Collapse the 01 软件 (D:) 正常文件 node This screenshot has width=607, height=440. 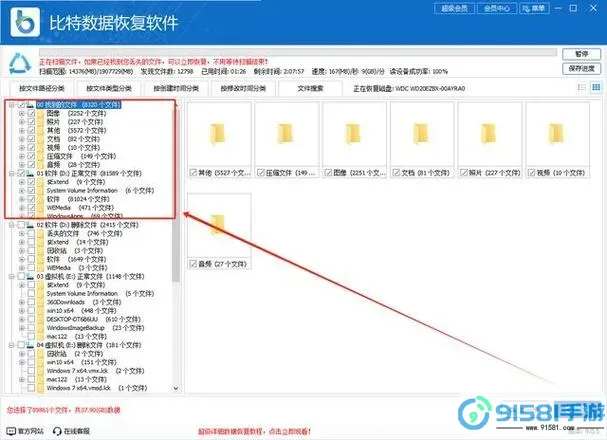[12, 173]
